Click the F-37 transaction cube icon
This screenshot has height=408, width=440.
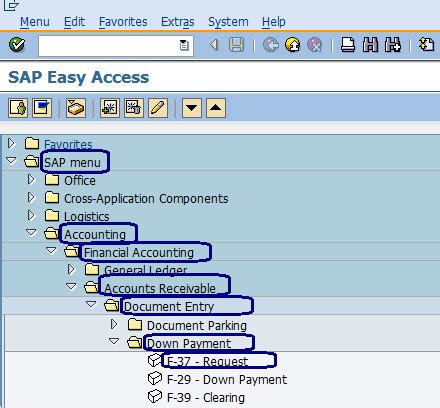tap(155, 360)
